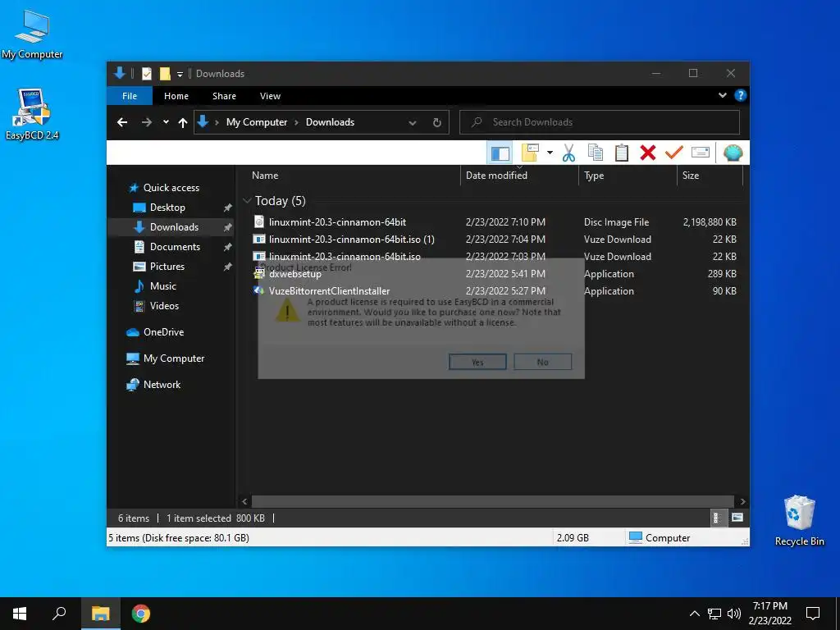Sort by the Date modified column header
The width and height of the screenshot is (840, 630).
click(496, 176)
